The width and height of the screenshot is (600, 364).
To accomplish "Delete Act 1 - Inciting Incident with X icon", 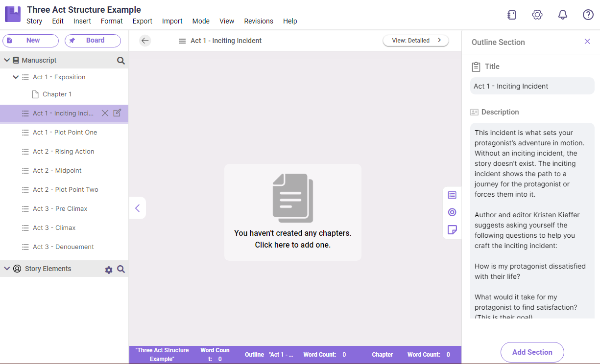I will (x=105, y=113).
